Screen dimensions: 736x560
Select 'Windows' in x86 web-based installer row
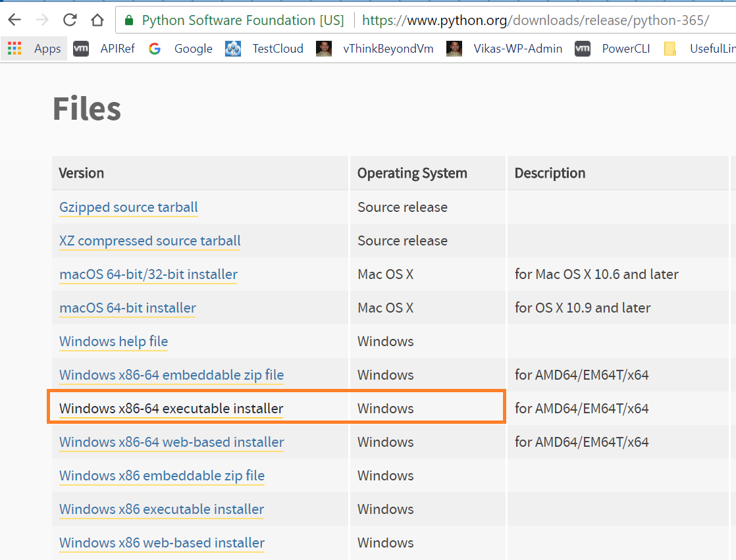(x=385, y=543)
